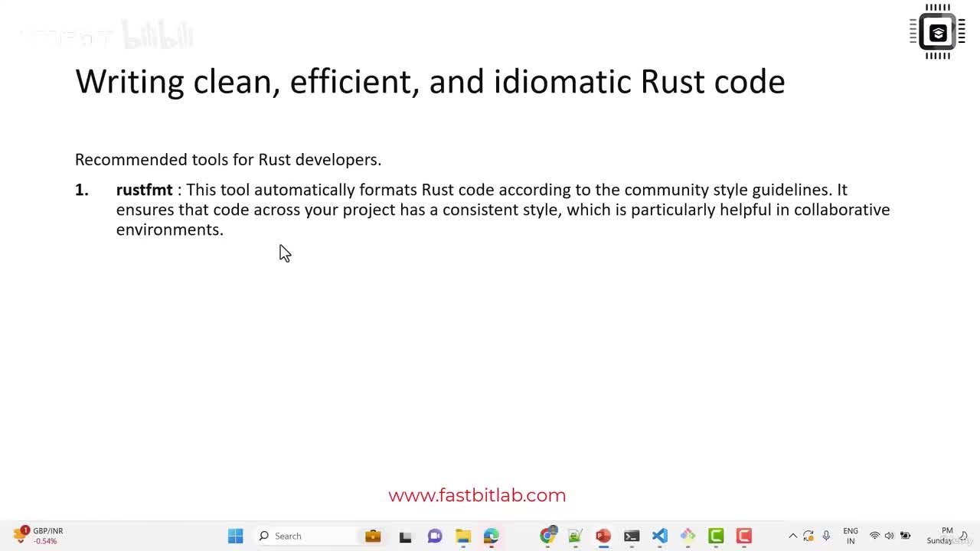
Task: Open Wi-Fi network settings in tray
Action: click(x=874, y=536)
